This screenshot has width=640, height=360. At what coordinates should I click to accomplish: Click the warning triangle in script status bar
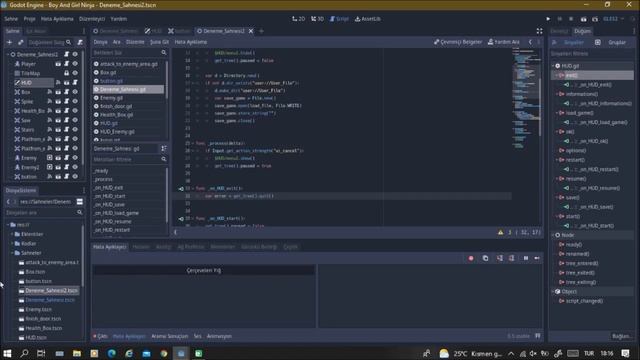[500, 232]
